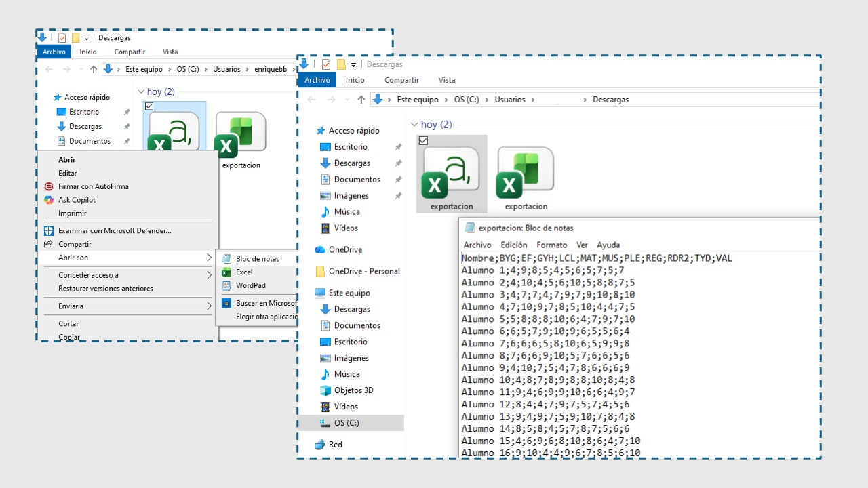Expand Enviar a submenu

pyautogui.click(x=128, y=306)
